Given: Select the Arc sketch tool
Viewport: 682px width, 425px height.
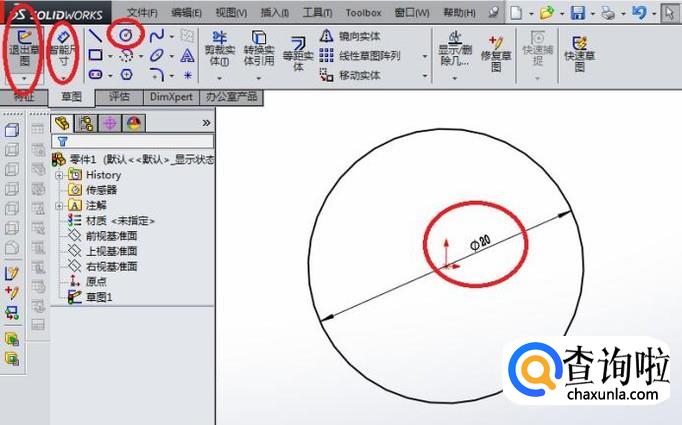Looking at the screenshot, I should (126, 55).
